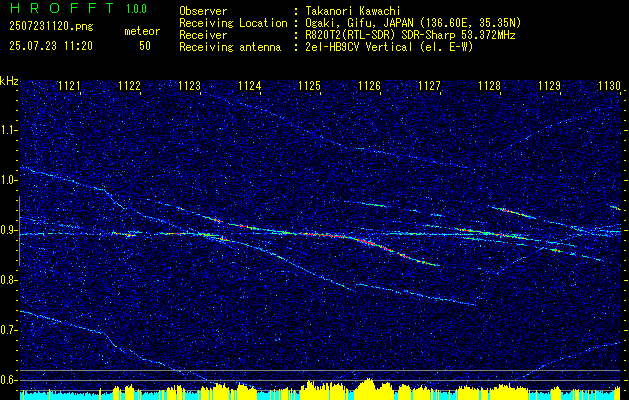Click the Observer label
Viewport: 629px width, 400px height.
pos(203,11)
